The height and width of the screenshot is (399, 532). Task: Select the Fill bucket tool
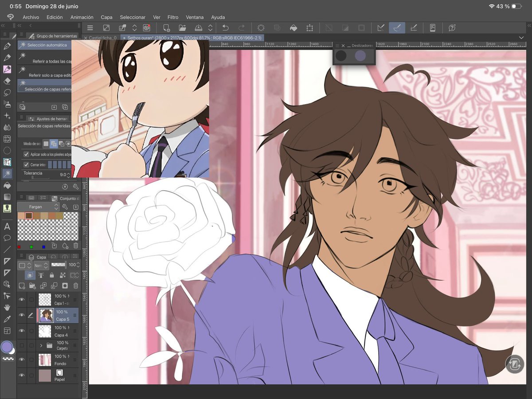pos(7,185)
